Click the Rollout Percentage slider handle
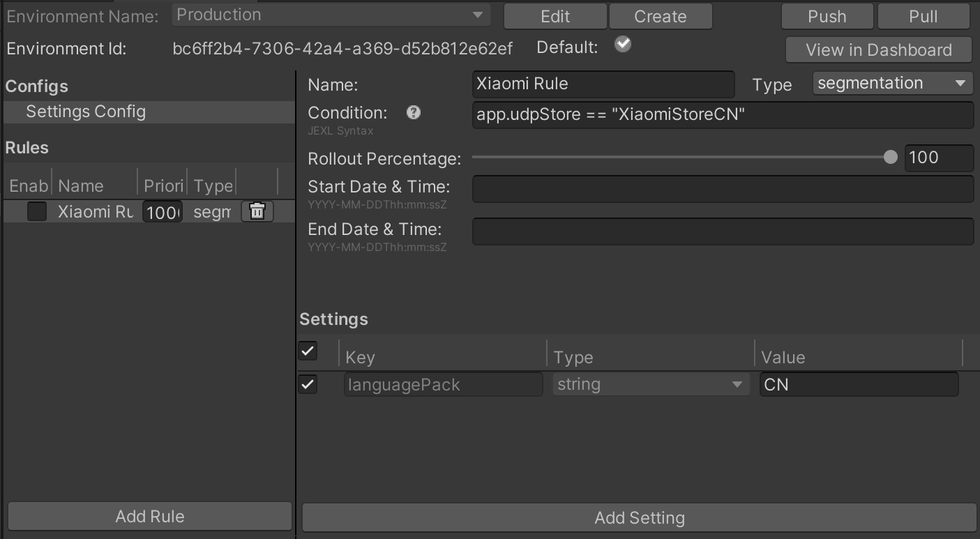This screenshot has height=539, width=980. click(890, 158)
